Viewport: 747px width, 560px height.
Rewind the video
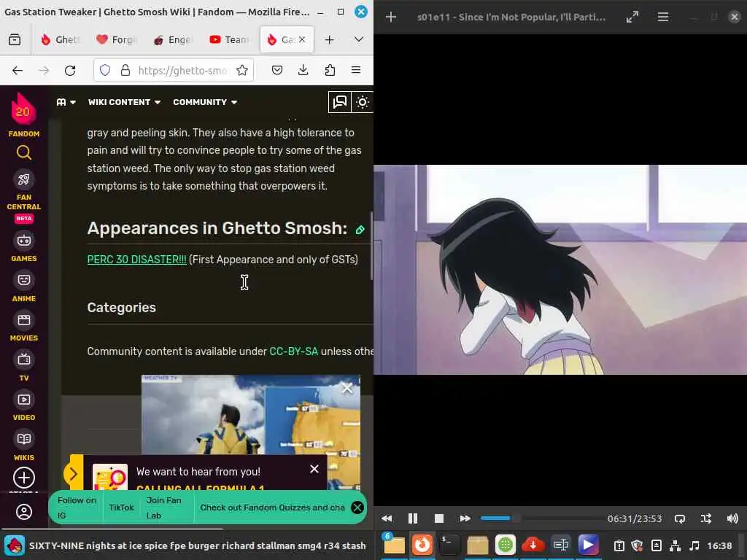(x=387, y=518)
